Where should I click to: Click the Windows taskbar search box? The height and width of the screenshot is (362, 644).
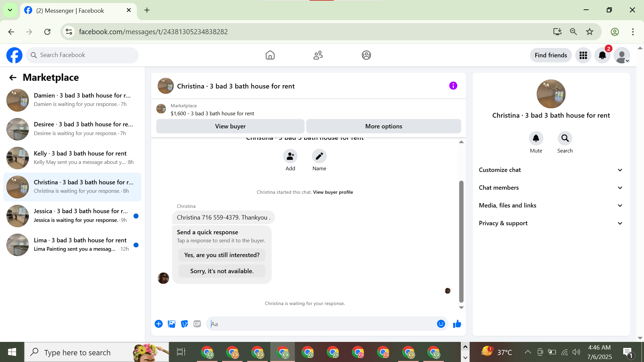click(x=97, y=352)
